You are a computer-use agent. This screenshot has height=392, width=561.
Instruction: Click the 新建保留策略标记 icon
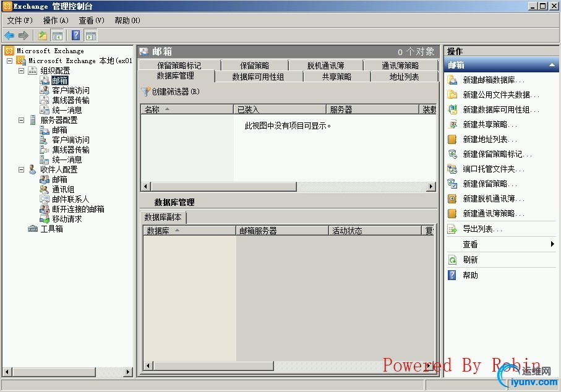click(452, 154)
